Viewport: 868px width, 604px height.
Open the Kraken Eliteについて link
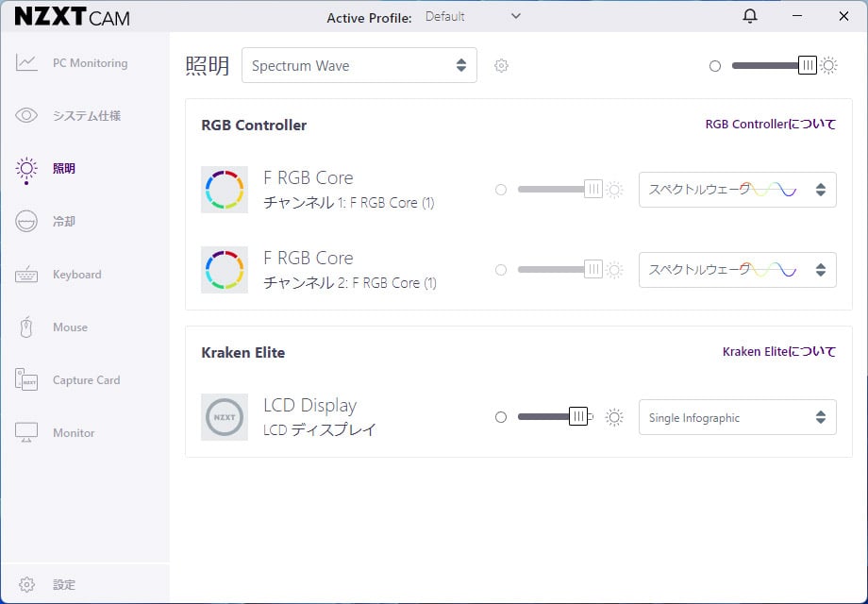click(779, 352)
